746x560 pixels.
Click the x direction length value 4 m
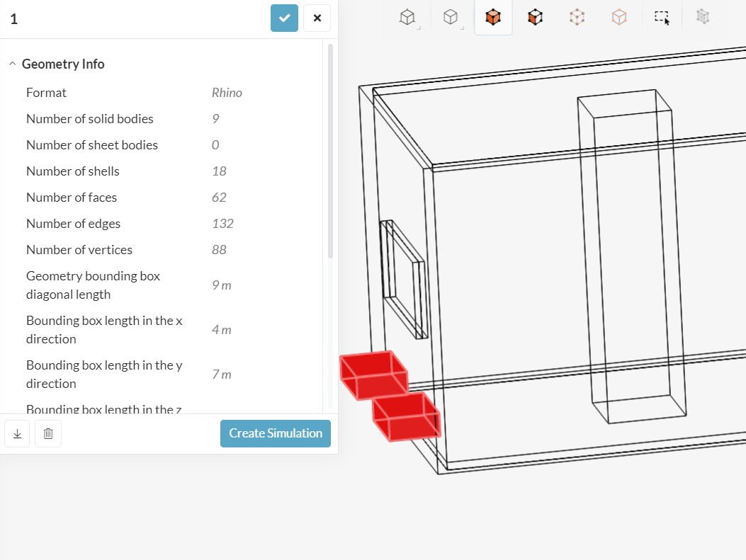(x=222, y=330)
